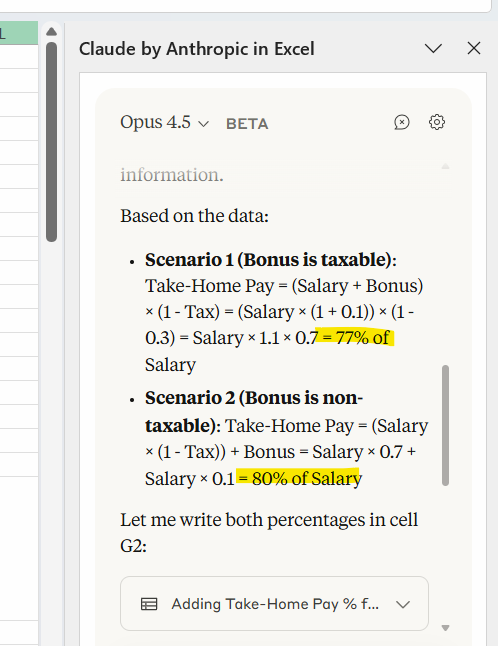Click the Claude by Anthropic in Excel pane title
This screenshot has width=498, height=646.
tap(197, 49)
